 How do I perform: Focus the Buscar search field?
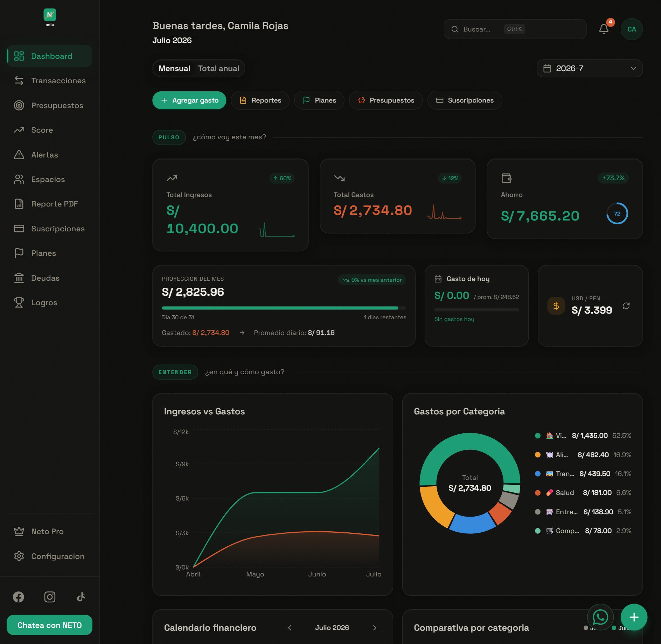coord(515,29)
